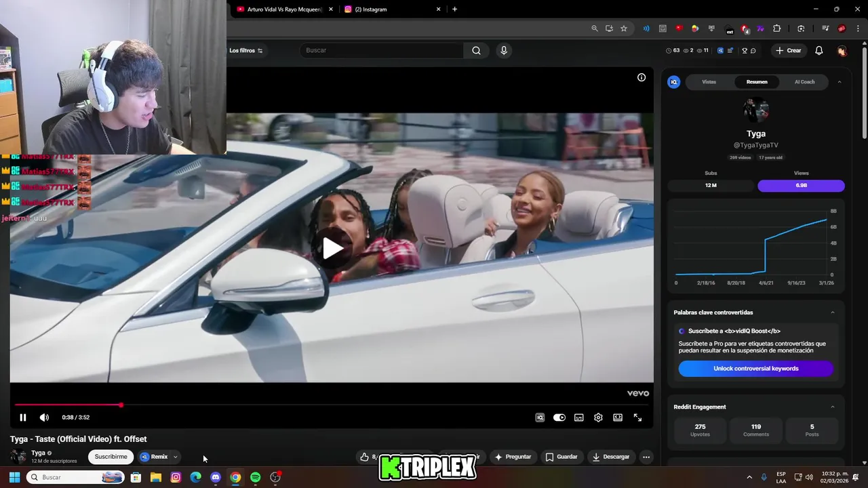Click Unlock controversial keywords button
Viewport: 868px width, 488px height.
755,369
